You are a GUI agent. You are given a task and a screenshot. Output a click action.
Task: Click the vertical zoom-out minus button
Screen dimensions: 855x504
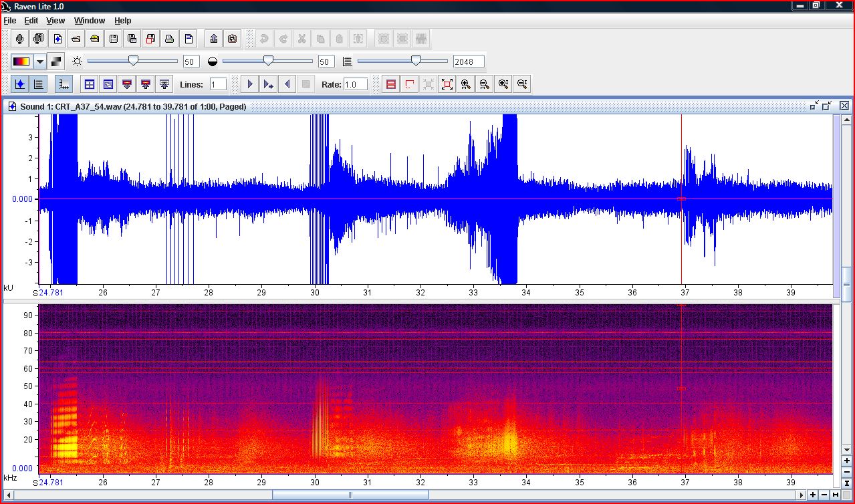pos(847,472)
